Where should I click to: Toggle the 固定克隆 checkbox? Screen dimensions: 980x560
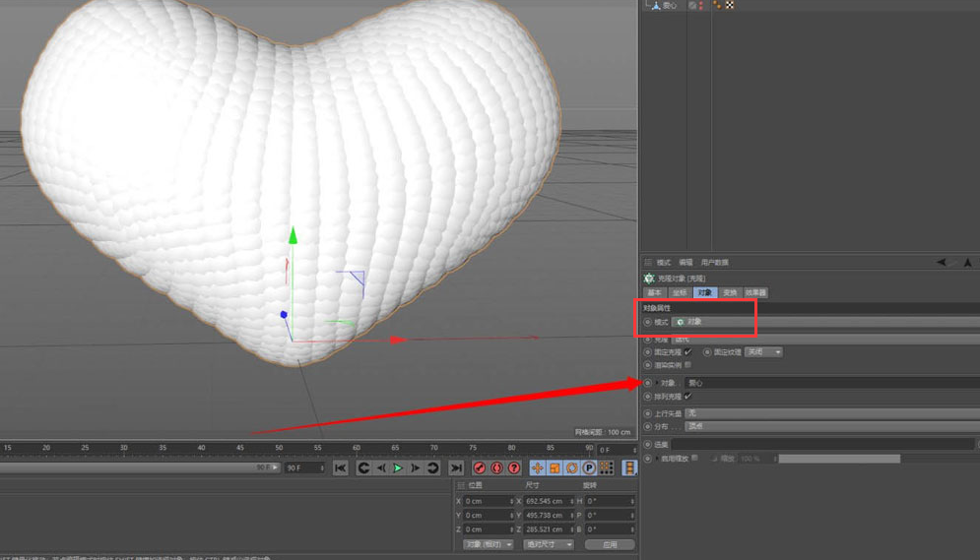click(x=687, y=352)
